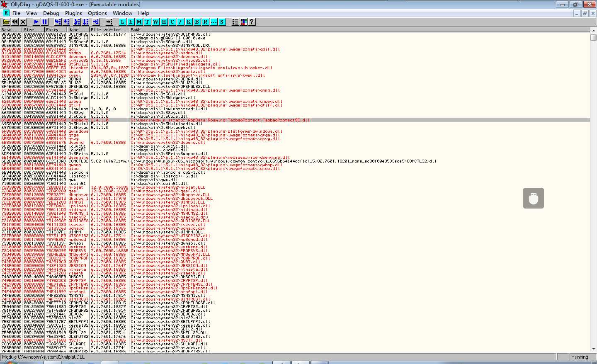Click the Step over toolbar icon
Screen dimensions: 597x364
tap(67, 22)
